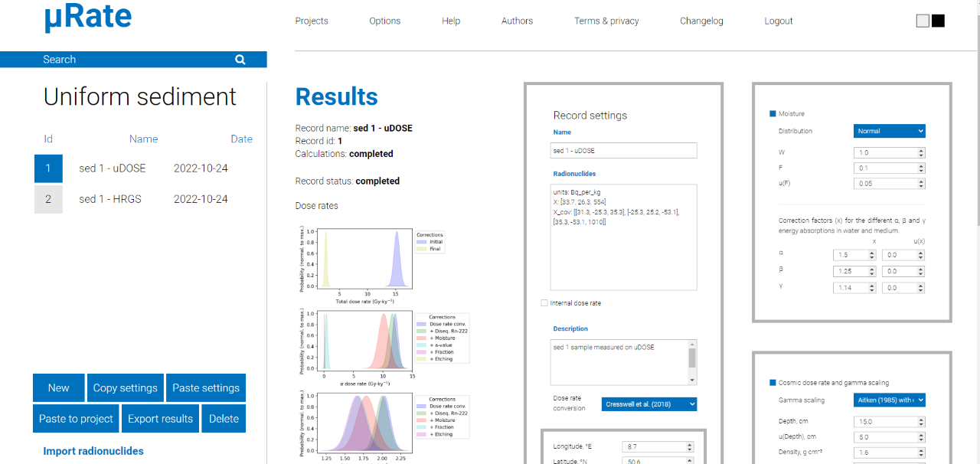980x464 pixels.
Task: Select record id 1 button
Action: point(48,168)
